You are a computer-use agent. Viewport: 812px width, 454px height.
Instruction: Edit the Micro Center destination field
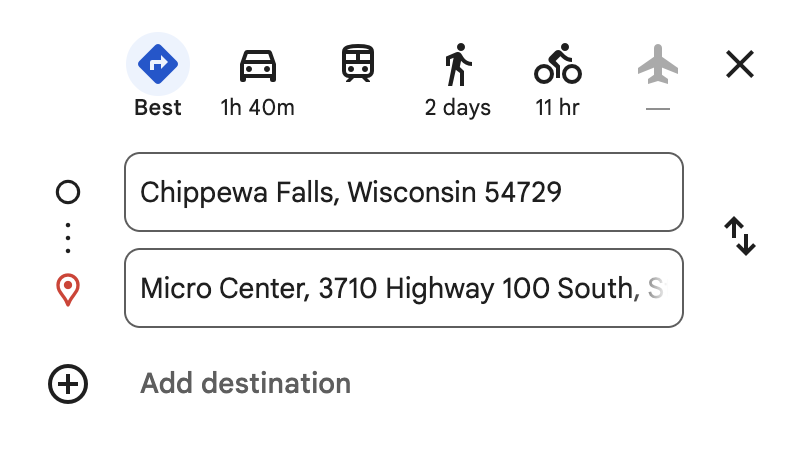(x=404, y=288)
